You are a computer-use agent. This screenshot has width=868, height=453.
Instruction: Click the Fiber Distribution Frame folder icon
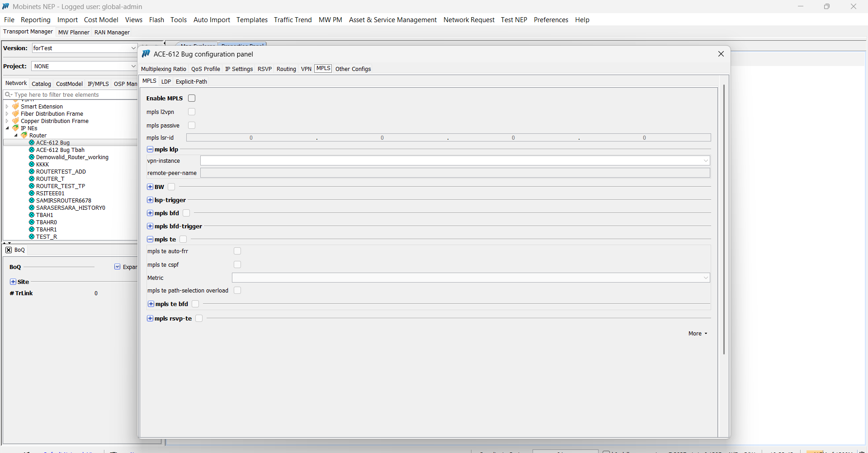[16, 114]
